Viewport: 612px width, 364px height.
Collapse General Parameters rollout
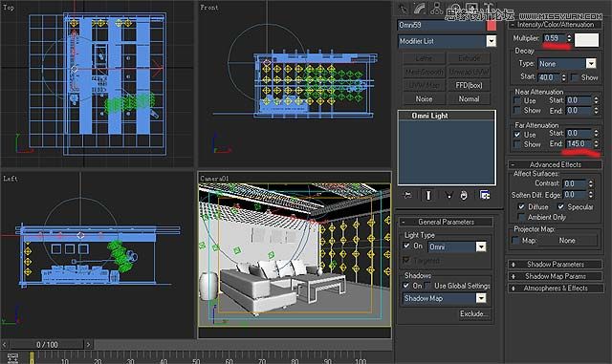pos(446,222)
